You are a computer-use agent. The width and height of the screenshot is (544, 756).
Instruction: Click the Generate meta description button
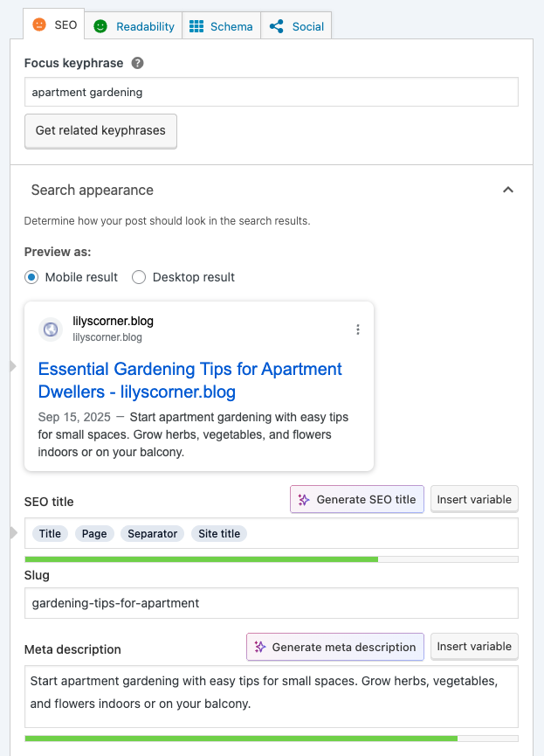point(334,647)
